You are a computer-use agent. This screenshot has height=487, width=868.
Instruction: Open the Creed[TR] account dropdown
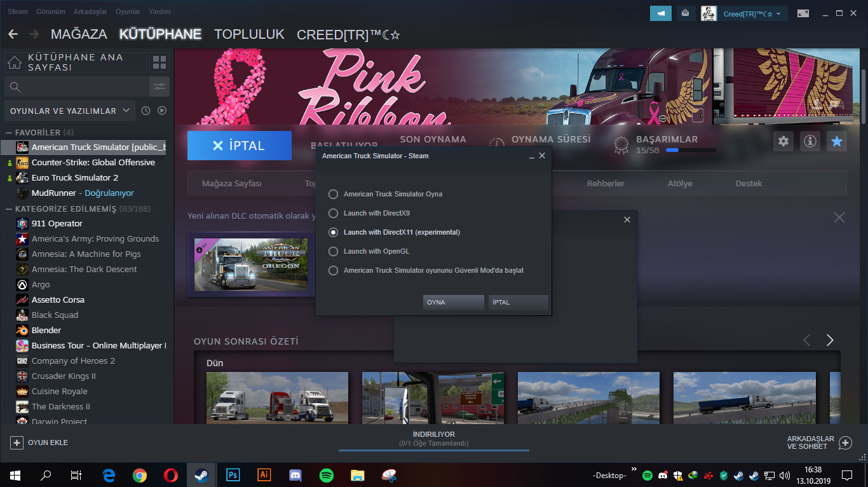tap(752, 13)
